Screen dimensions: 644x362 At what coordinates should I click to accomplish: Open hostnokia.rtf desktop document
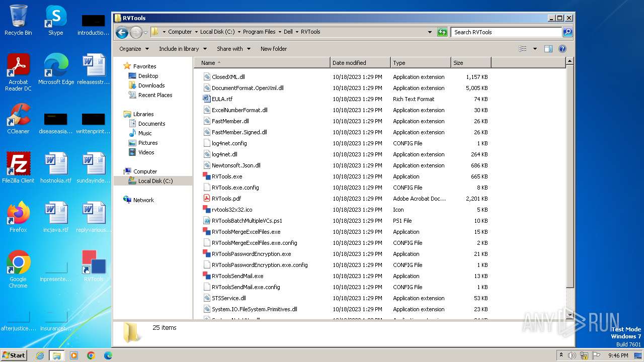pyautogui.click(x=56, y=168)
